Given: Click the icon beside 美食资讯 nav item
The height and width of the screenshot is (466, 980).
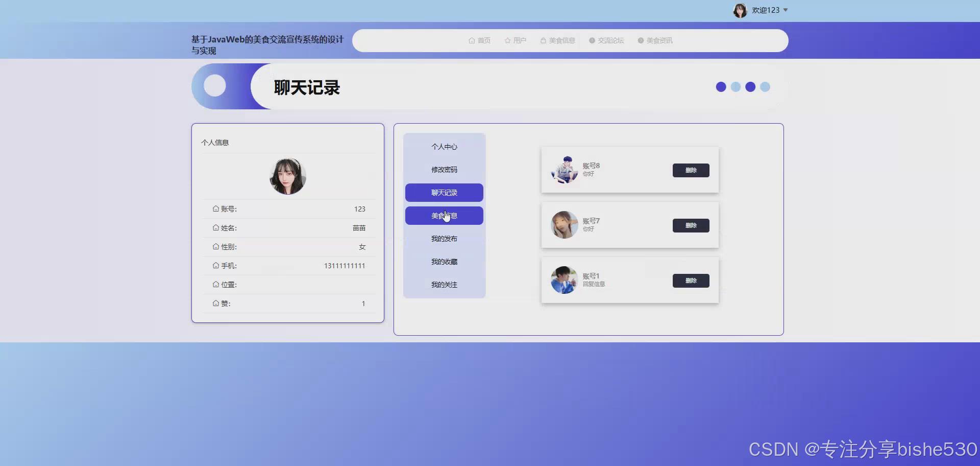Looking at the screenshot, I should [641, 40].
